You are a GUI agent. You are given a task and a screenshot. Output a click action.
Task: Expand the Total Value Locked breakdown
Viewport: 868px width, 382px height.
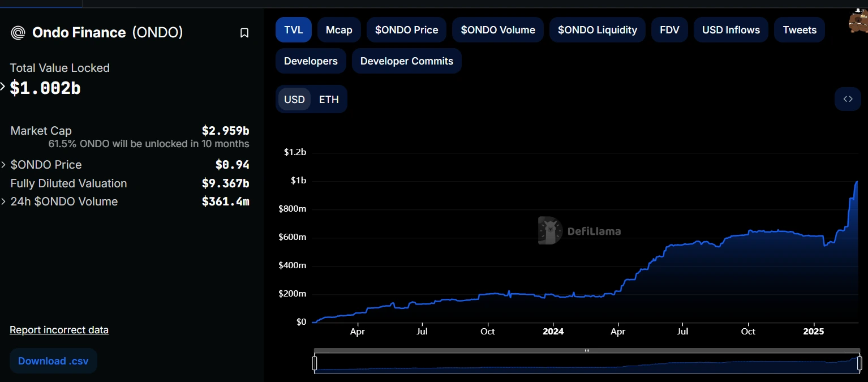(3, 87)
